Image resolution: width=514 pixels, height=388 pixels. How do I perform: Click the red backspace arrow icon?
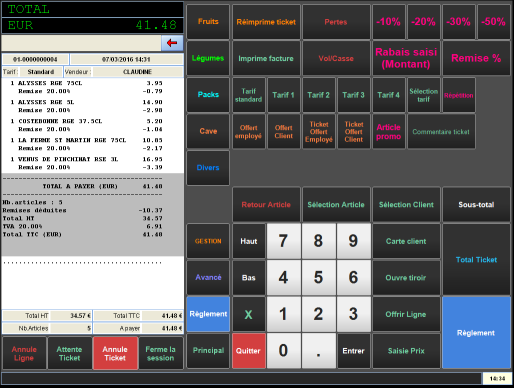click(172, 43)
